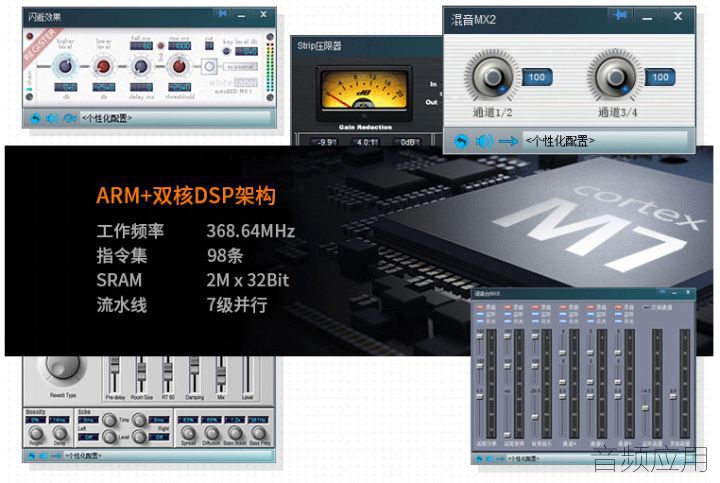The width and height of the screenshot is (720, 483).
Task: Toggle sixth channel red button in mixer window
Action: click(618, 307)
